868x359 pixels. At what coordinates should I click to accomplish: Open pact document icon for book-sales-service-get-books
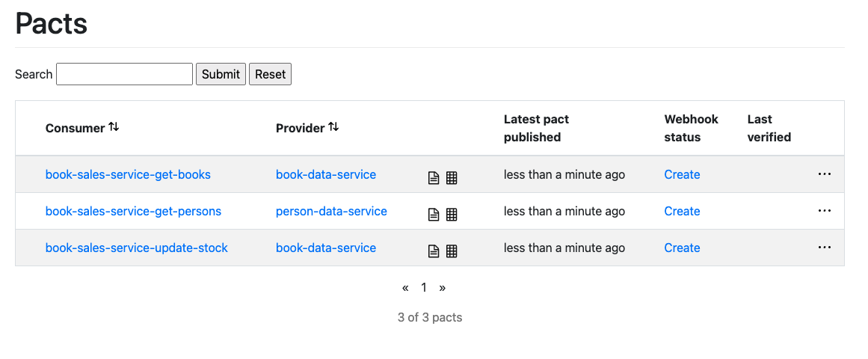(x=434, y=178)
